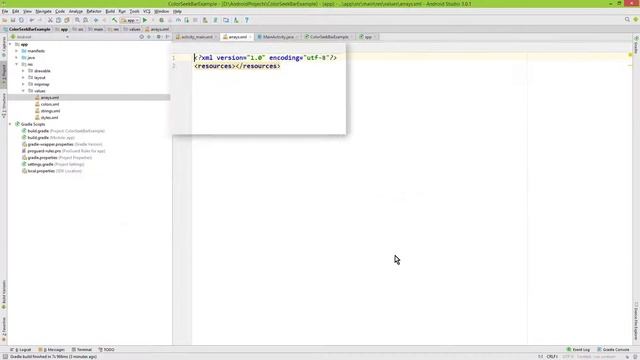Open the TODO tool window
This screenshot has height=360, width=640.
pyautogui.click(x=107, y=350)
